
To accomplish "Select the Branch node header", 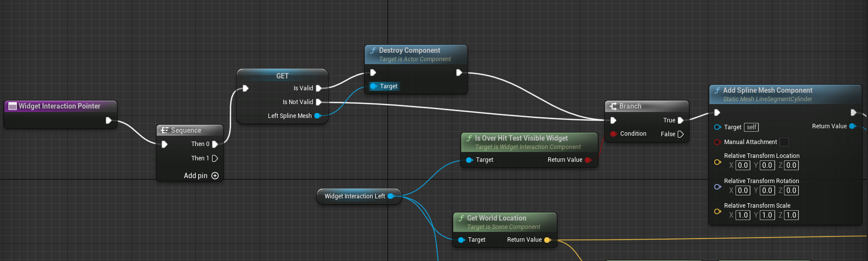I will tap(647, 106).
